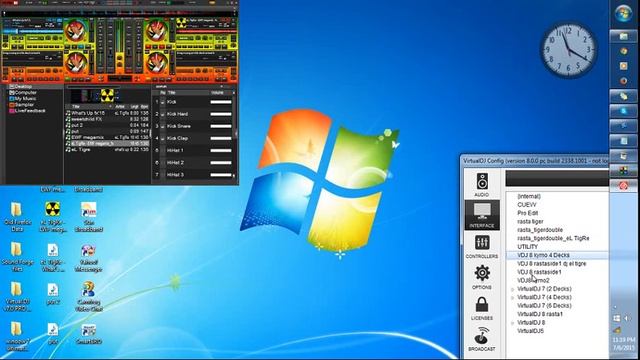
Task: Select the CUEVV skin entry
Action: point(527,204)
